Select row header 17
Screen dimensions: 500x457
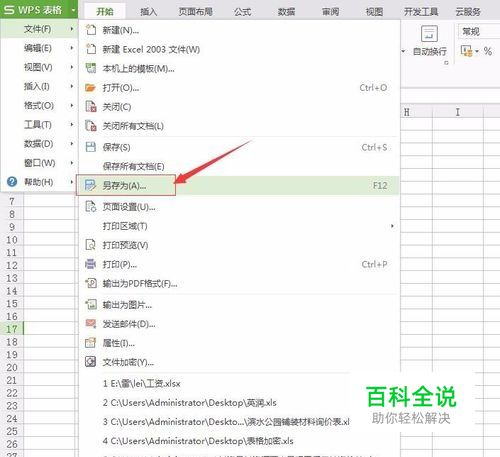coord(12,329)
